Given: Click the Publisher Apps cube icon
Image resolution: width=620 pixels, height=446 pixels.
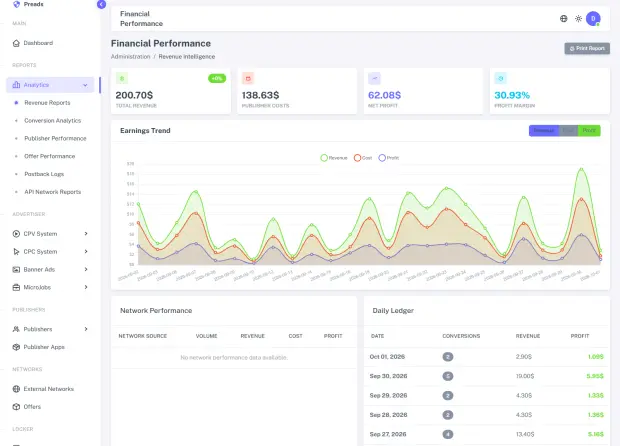Looking at the screenshot, I should (16, 347).
